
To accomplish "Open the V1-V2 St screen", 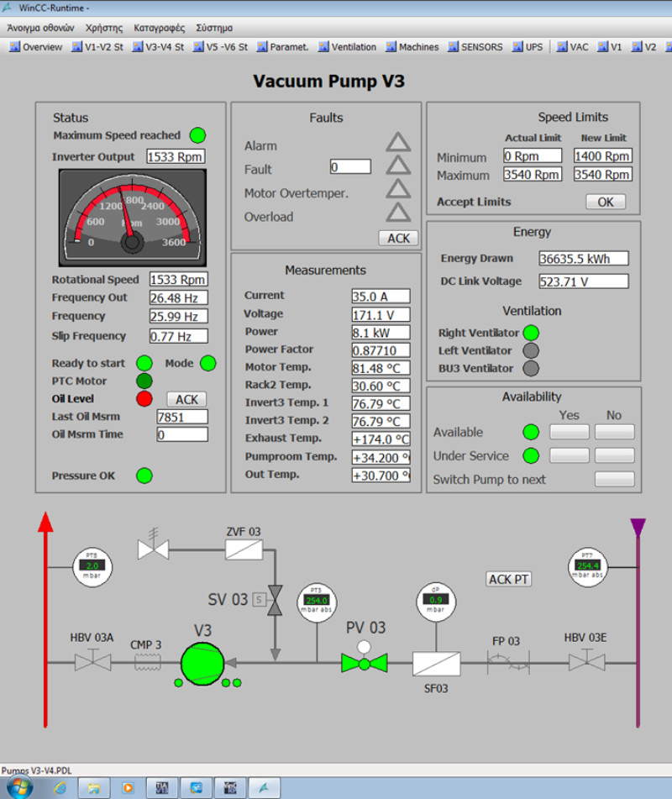I will click(x=97, y=47).
